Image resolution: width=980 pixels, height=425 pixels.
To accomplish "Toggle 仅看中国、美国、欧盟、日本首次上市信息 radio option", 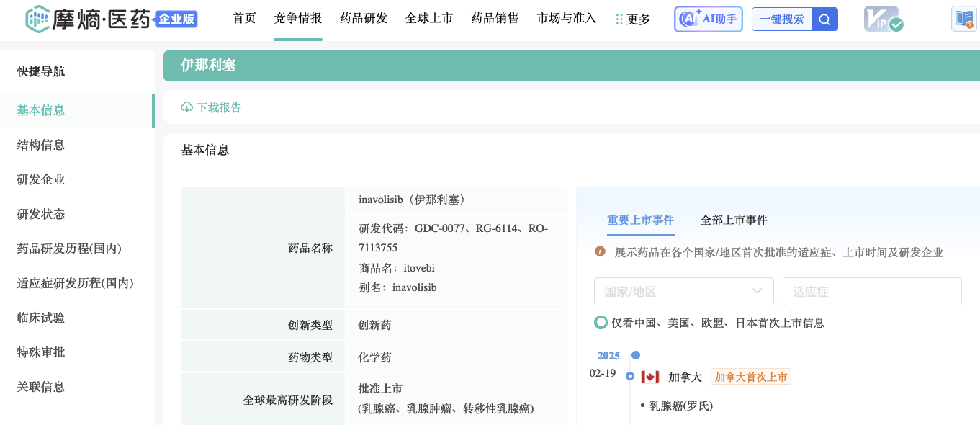I will 601,323.
